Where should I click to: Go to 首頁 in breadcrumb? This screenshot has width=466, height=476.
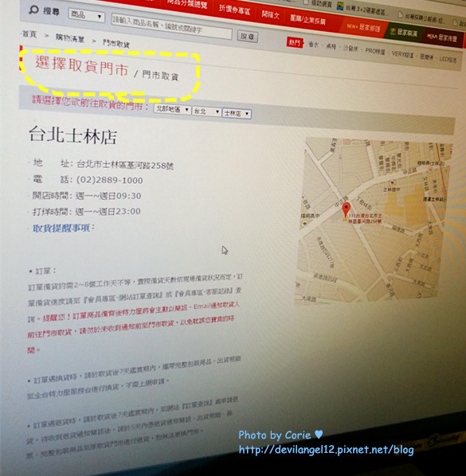29,34
